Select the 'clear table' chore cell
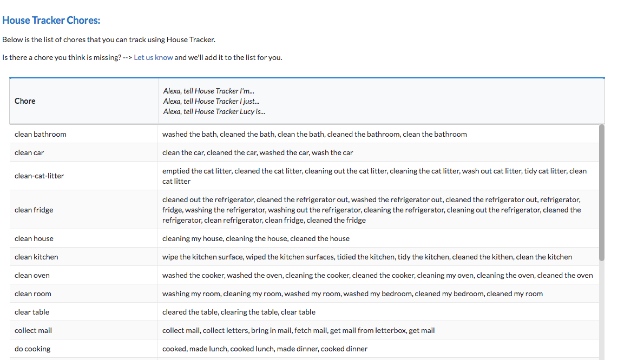Image resolution: width=644 pixels, height=360 pixels. [83, 312]
